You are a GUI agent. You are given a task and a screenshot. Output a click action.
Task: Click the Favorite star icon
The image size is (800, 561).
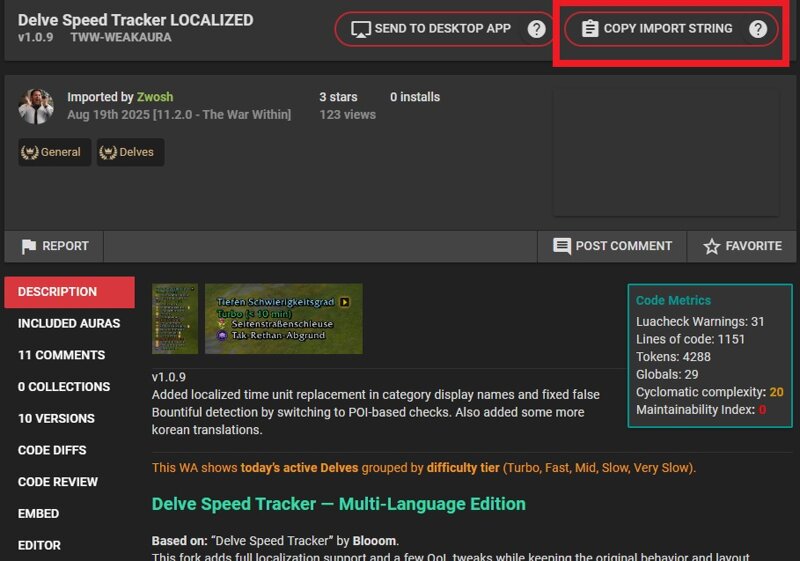(711, 246)
